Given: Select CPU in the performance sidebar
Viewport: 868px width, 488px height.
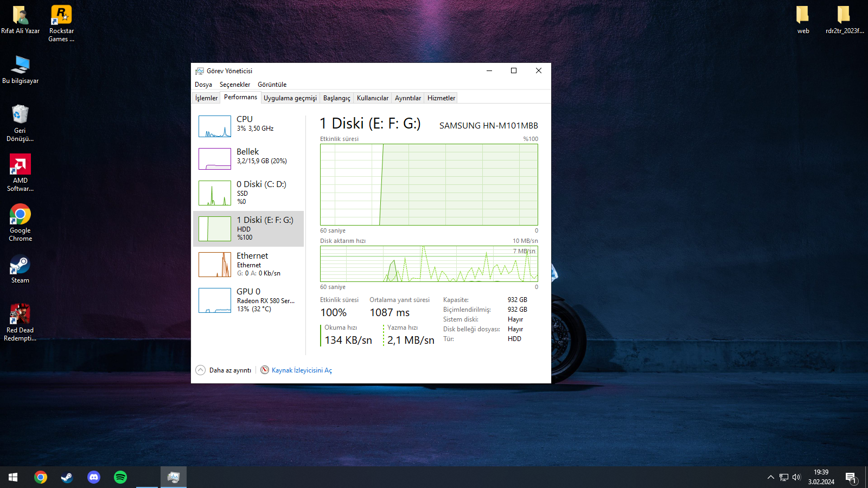Looking at the screenshot, I should coord(248,126).
